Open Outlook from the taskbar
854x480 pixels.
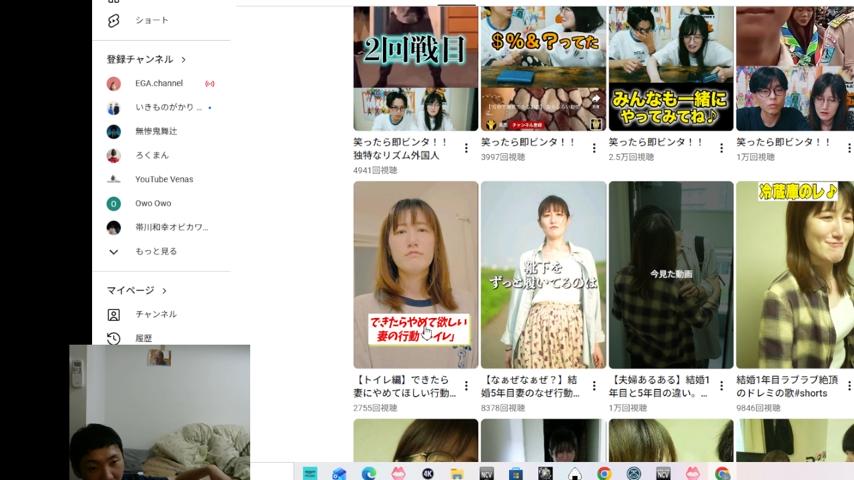(339, 473)
